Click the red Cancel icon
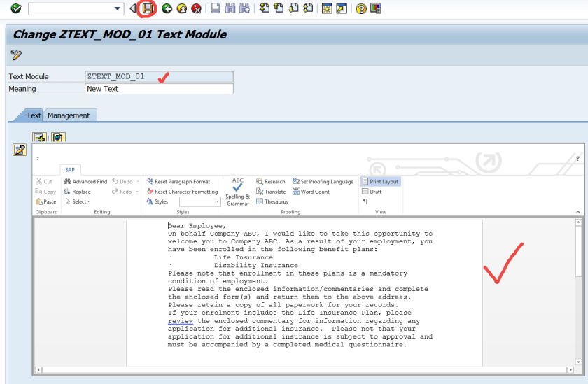The height and width of the screenshot is (384, 588). [x=196, y=8]
